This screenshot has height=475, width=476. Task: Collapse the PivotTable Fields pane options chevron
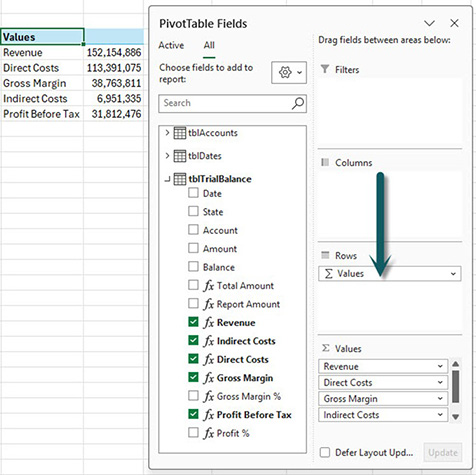[x=429, y=23]
